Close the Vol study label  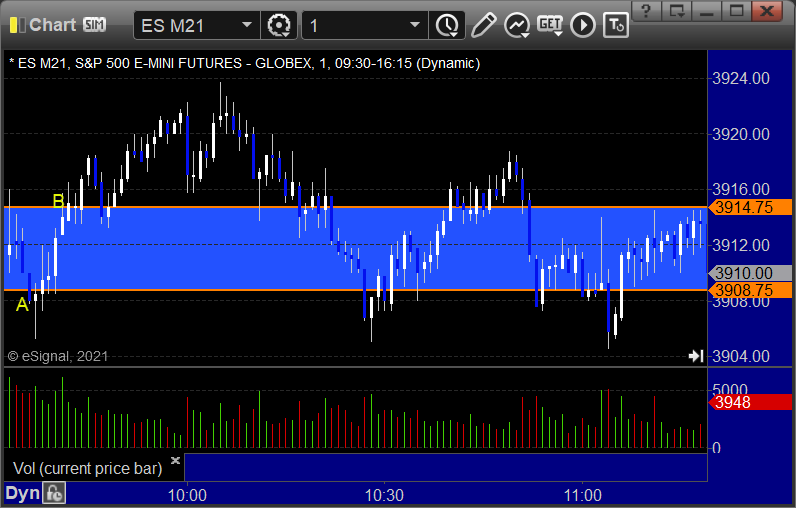pos(175,460)
